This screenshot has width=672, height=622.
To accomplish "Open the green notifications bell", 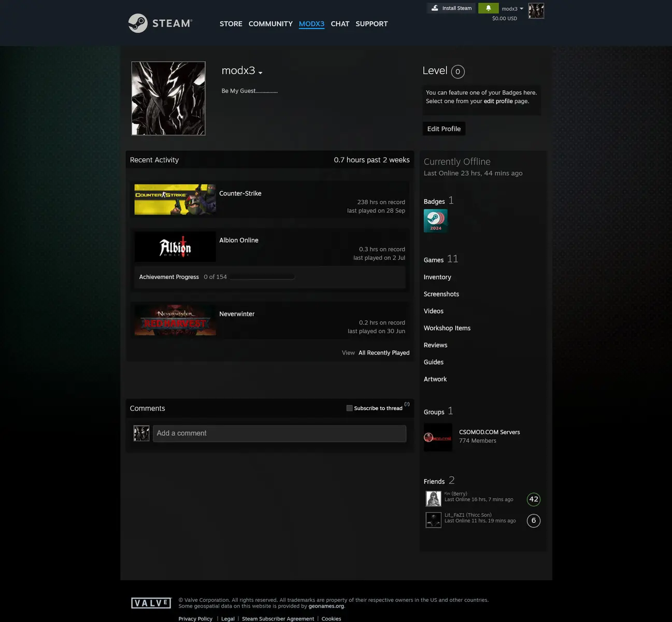I will [x=488, y=8].
